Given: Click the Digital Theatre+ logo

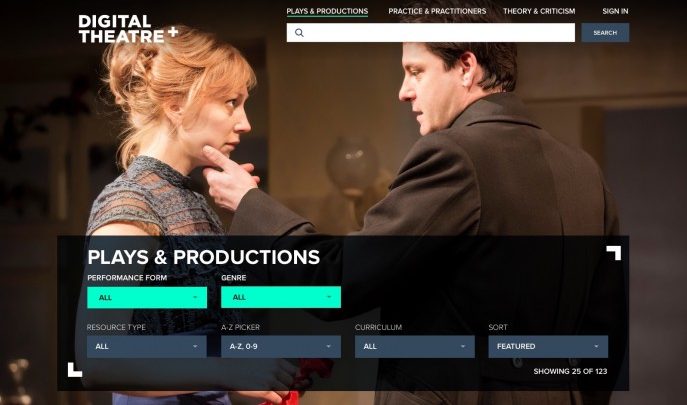Looking at the screenshot, I should coord(128,29).
